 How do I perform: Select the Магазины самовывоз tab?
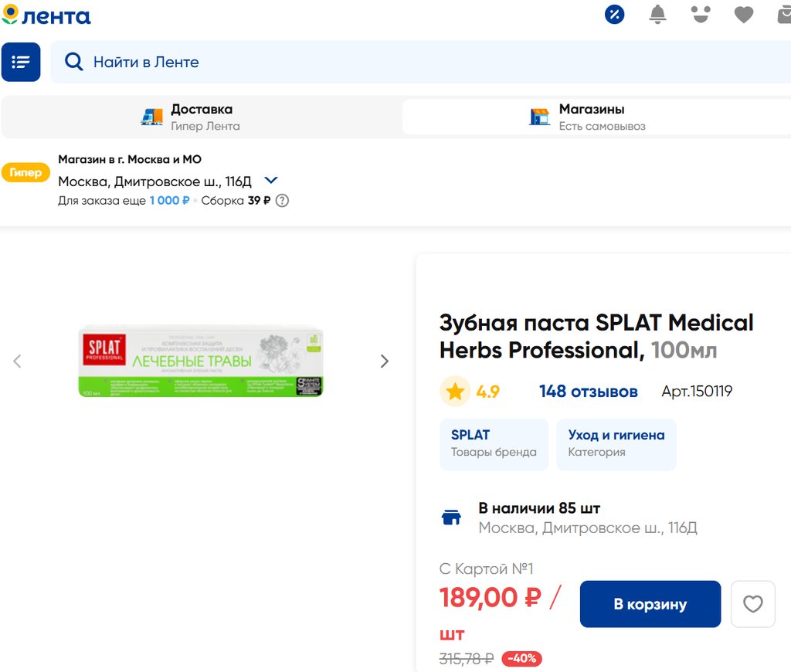coord(596,117)
